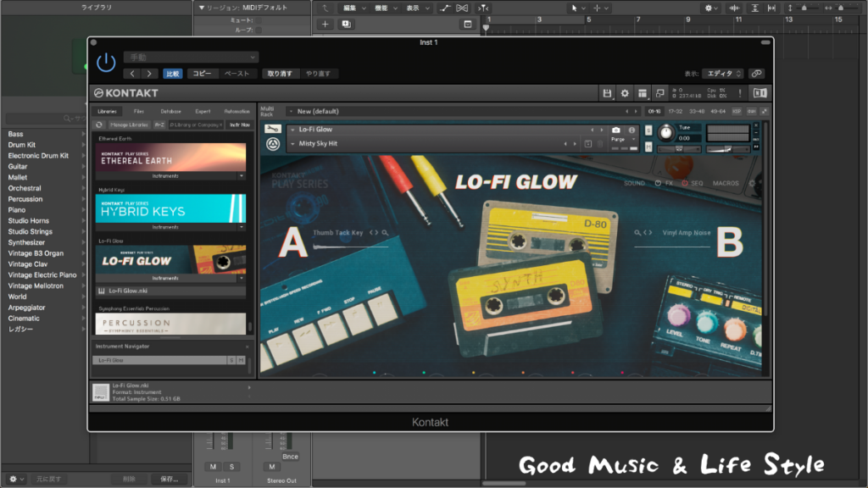Click the Kontakt panic exclamation icon
868x488 pixels.
(x=739, y=93)
